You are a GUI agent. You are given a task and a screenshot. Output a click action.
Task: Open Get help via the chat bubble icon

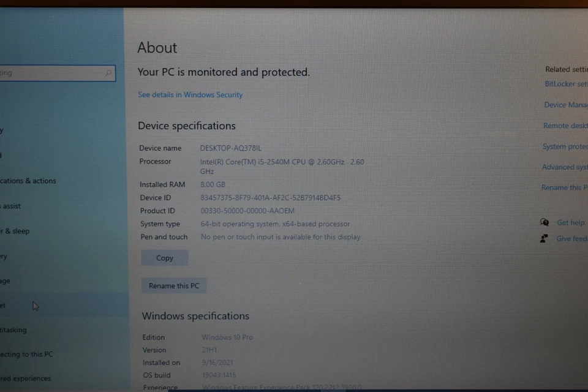(x=545, y=222)
